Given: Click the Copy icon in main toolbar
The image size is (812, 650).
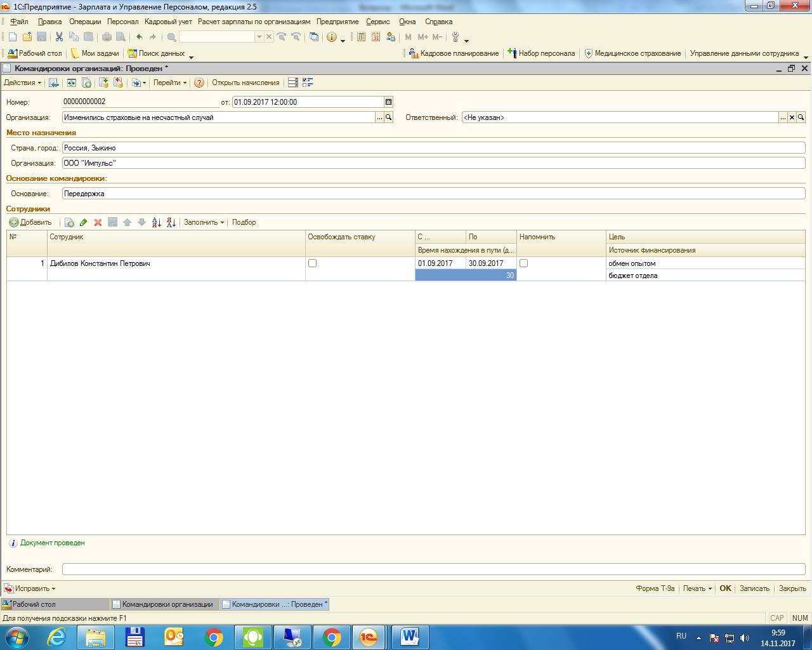Looking at the screenshot, I should coord(74,37).
